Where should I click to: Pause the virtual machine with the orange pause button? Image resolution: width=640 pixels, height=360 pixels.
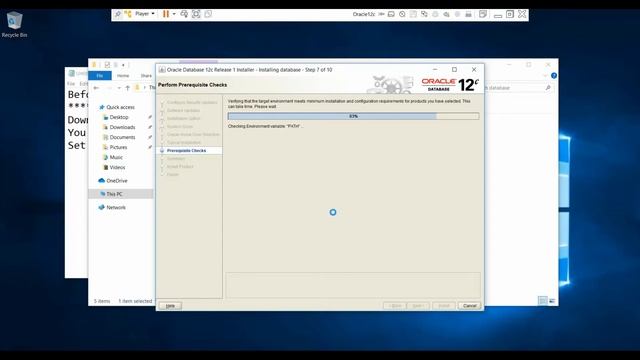pyautogui.click(x=166, y=14)
